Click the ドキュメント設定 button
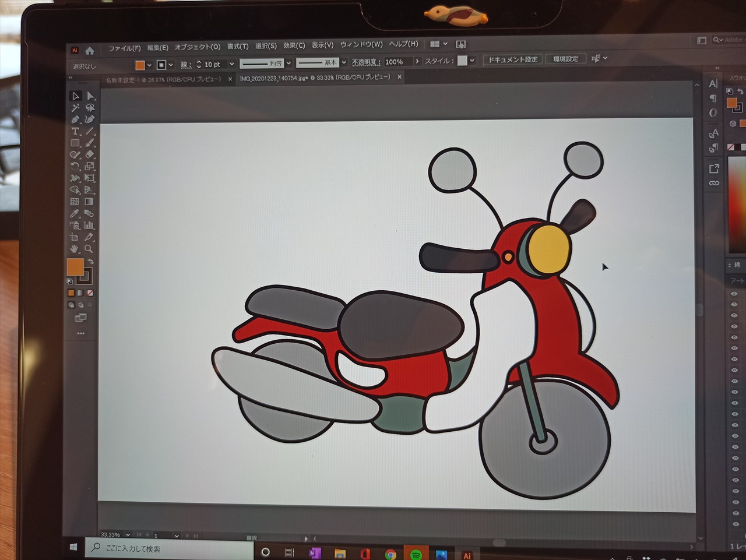The width and height of the screenshot is (746, 560). (x=513, y=59)
